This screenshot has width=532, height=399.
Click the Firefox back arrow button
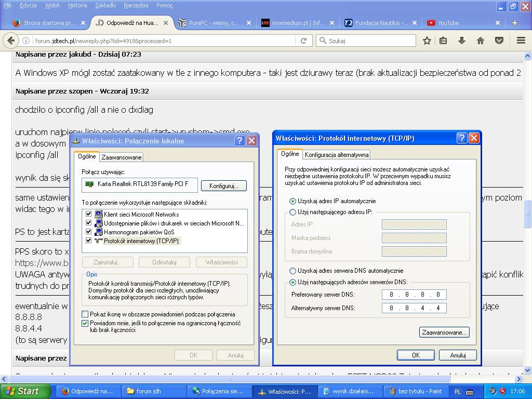[x=10, y=41]
